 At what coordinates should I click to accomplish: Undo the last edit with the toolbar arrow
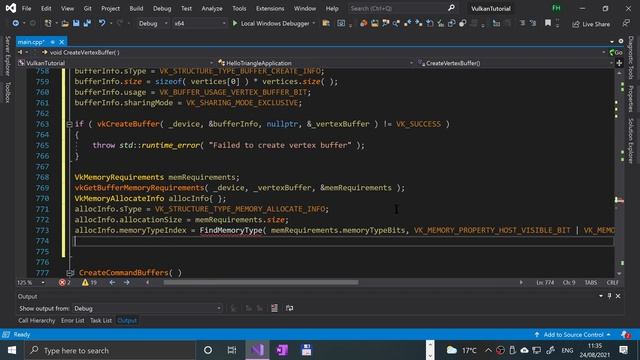pyautogui.click(x=102, y=23)
